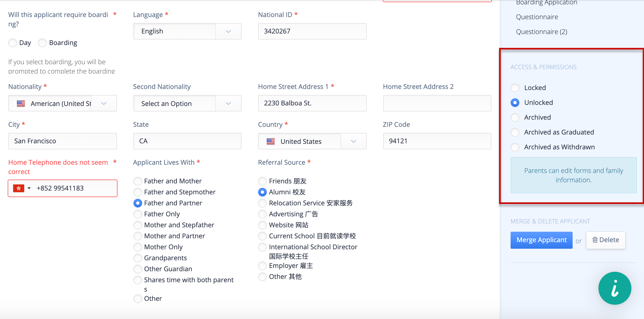Select Father and Partner option

click(138, 203)
